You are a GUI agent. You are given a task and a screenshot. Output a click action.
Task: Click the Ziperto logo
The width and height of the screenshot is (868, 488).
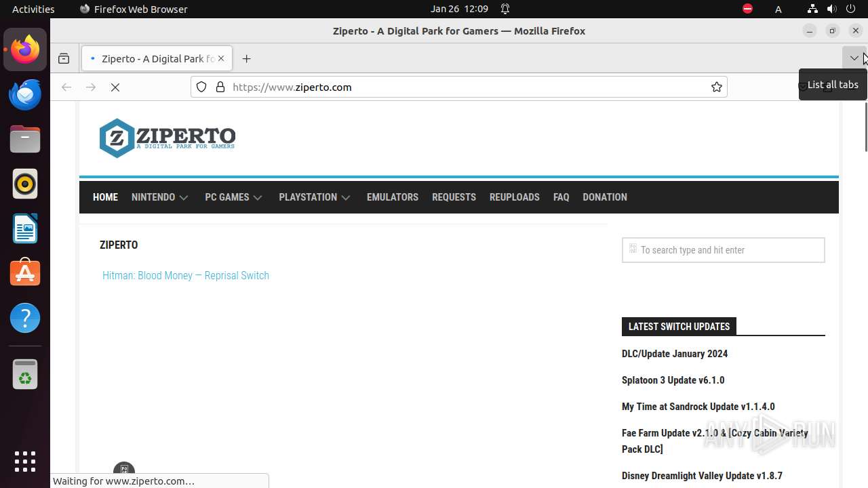[167, 138]
